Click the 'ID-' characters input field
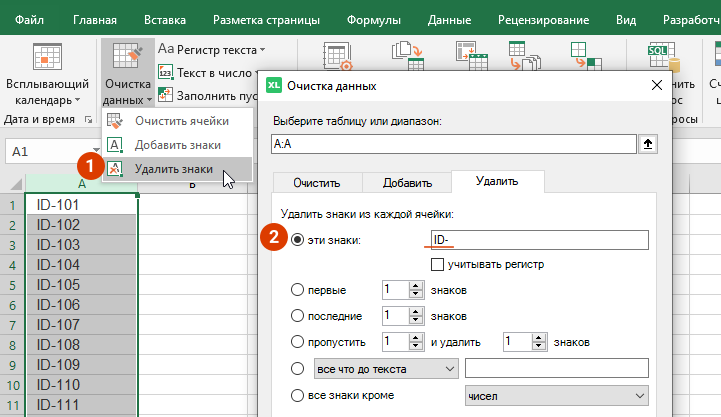Screen dimensions: 721x417 point(539,240)
